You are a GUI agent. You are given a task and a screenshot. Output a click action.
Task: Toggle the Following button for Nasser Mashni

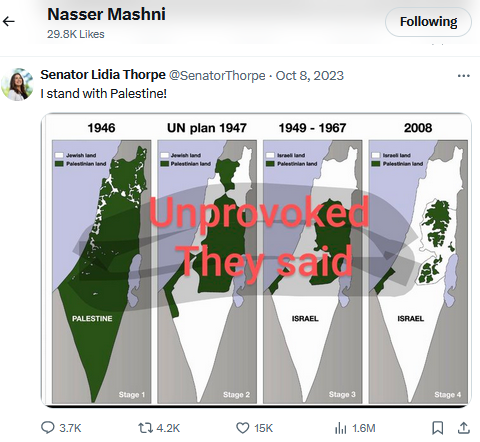[428, 22]
